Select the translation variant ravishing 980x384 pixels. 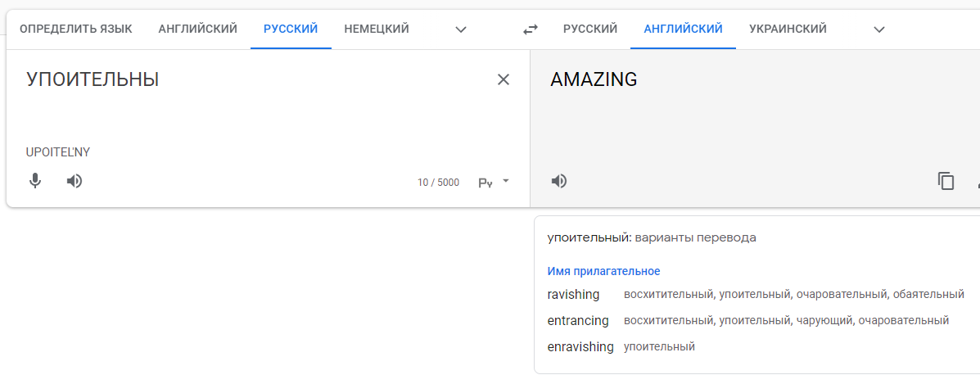(x=573, y=294)
